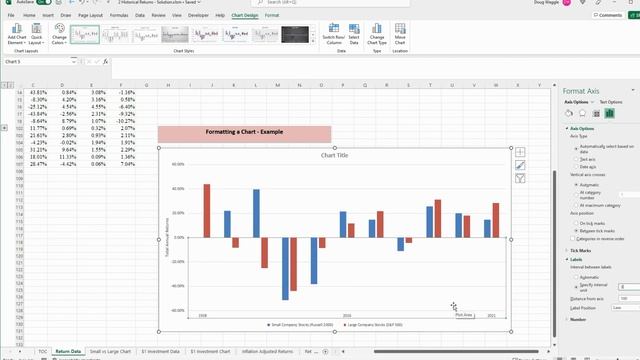
Task: Click the Save icon next to AutoSave
Action: [x=58, y=2]
